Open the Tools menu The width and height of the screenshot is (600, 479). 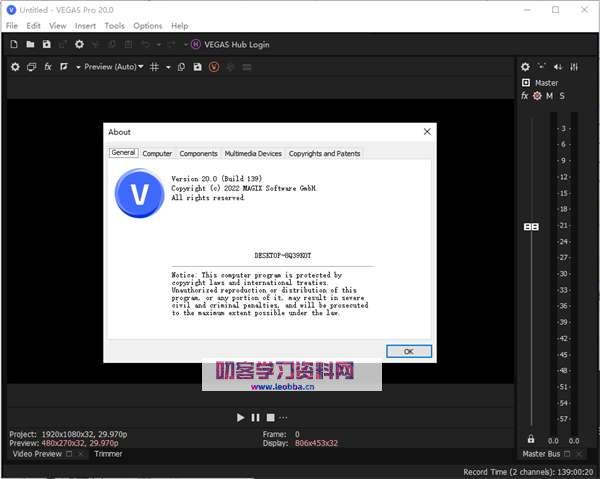tap(114, 26)
